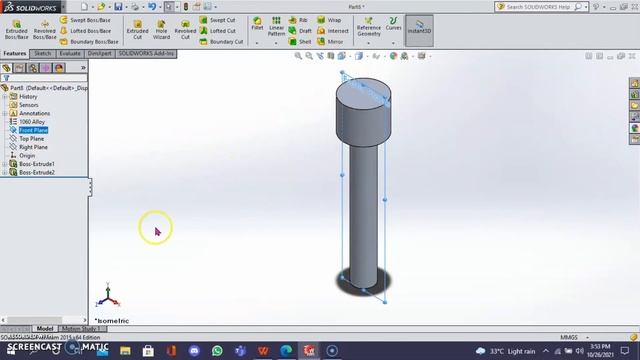The height and width of the screenshot is (360, 640).
Task: Expand the manager pane tabs chevron
Action: (83, 68)
